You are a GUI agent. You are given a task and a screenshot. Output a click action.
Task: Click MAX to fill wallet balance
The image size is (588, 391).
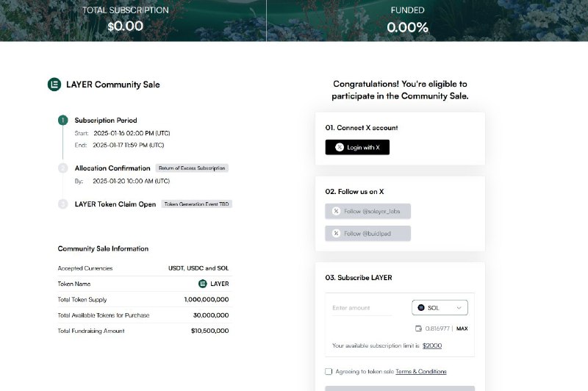coord(462,329)
